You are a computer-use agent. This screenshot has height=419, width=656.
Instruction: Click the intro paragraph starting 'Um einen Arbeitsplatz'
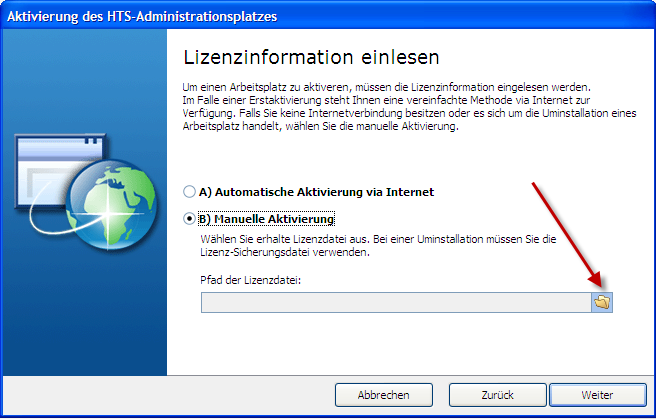400,107
